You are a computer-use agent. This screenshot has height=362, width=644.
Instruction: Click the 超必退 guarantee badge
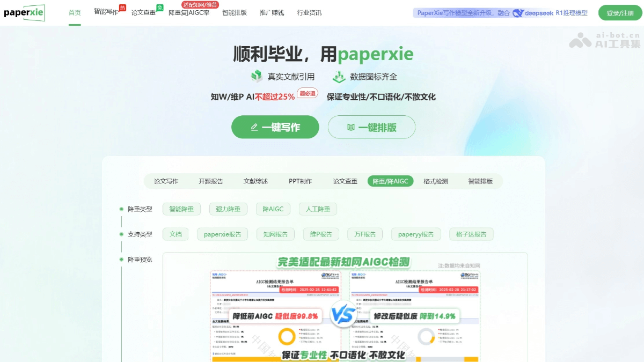click(308, 93)
